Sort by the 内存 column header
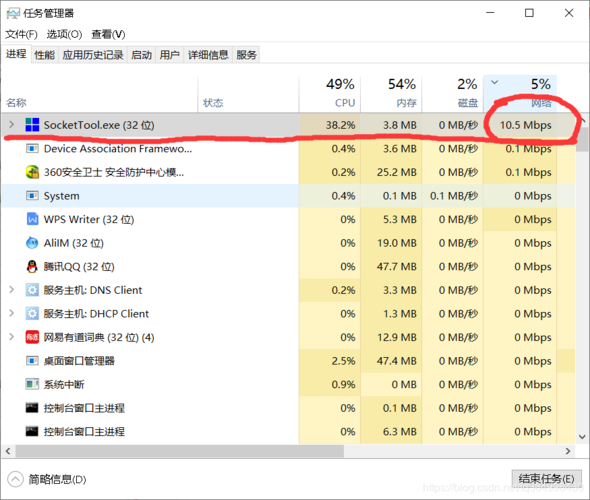590x500 pixels. click(x=391, y=94)
